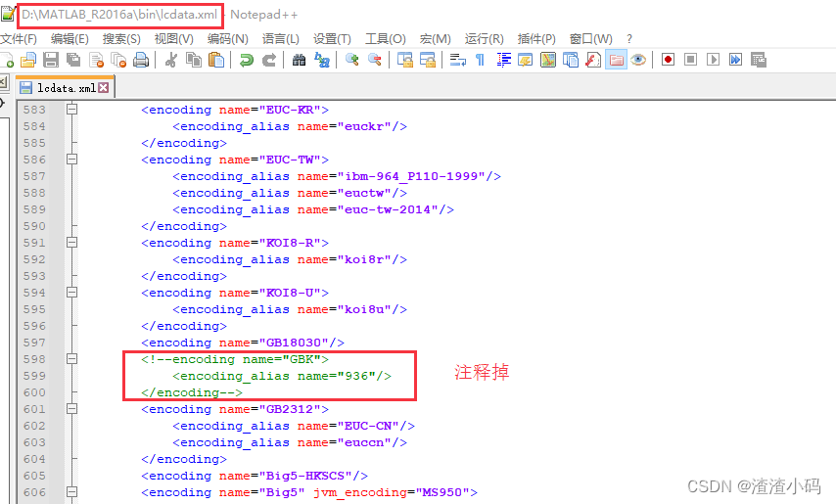
Task: Click the Save recorded macro icon
Action: click(758, 60)
